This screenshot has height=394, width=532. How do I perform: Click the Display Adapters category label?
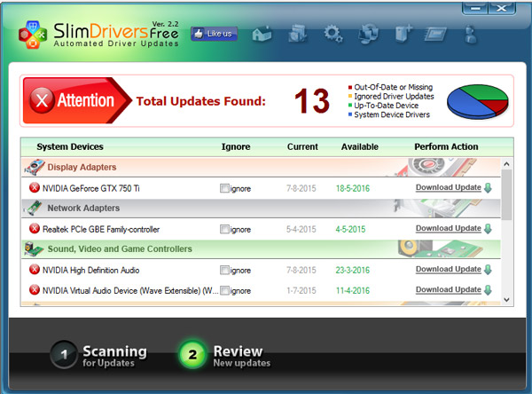click(82, 167)
